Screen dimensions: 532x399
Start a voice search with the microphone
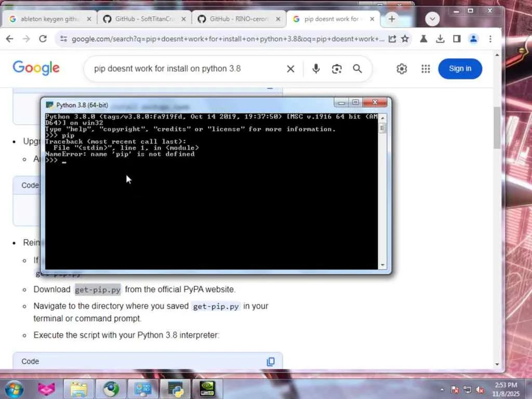(316, 69)
